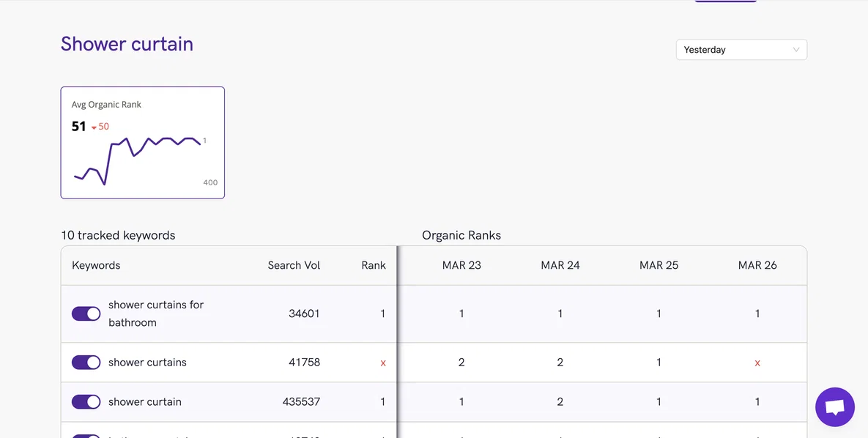Screen dimensions: 868x438
Task: Click the '10 tracked keywords' label
Action: click(x=118, y=235)
